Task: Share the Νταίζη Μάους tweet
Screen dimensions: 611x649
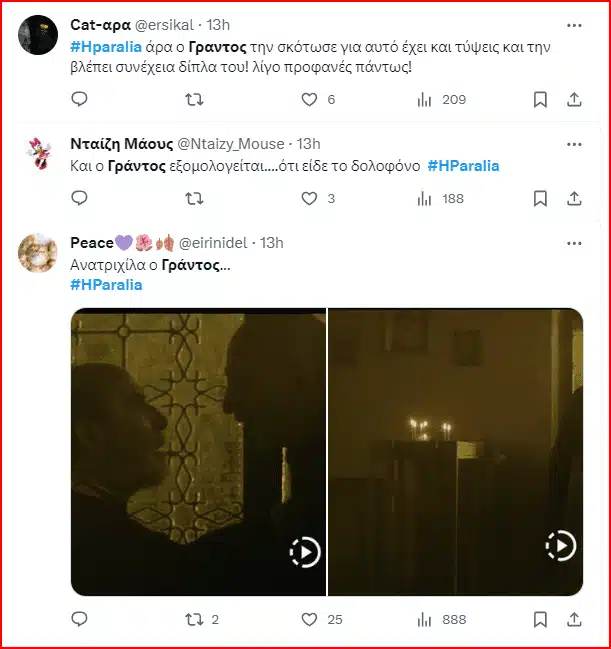Action: [574, 199]
